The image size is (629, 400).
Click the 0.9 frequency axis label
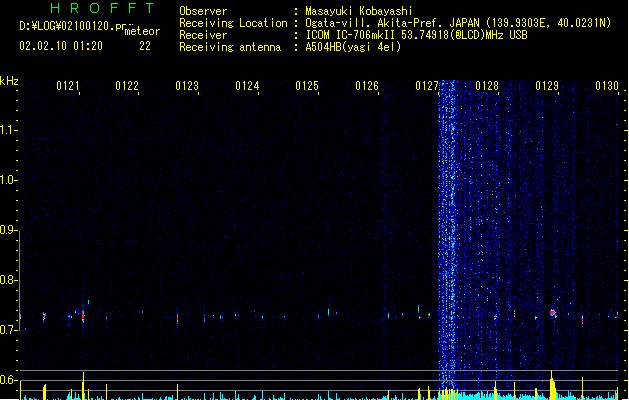click(7, 229)
